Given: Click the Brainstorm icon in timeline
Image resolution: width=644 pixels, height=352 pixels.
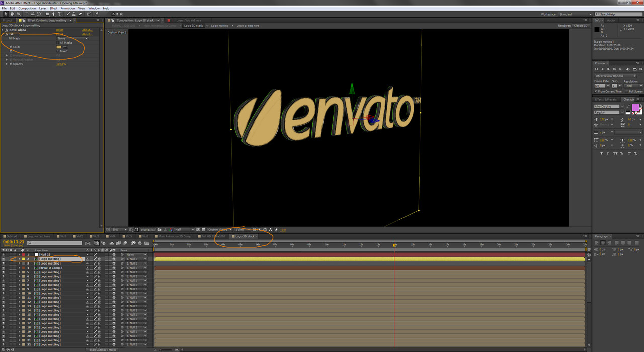Looking at the screenshot, I should (133, 243).
